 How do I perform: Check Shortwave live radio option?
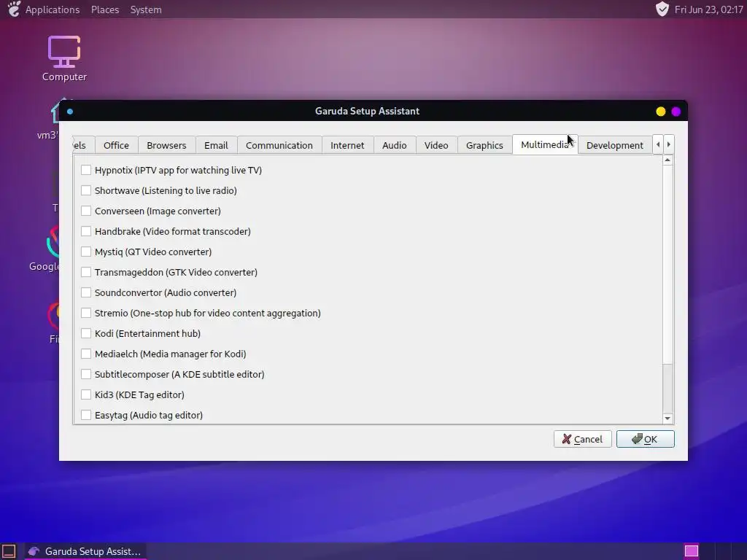(86, 190)
